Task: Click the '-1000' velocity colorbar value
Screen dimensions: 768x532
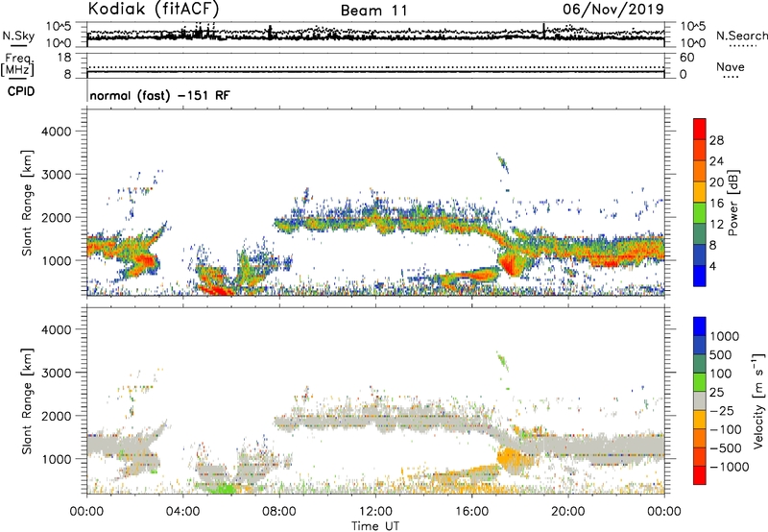Action: coord(729,467)
